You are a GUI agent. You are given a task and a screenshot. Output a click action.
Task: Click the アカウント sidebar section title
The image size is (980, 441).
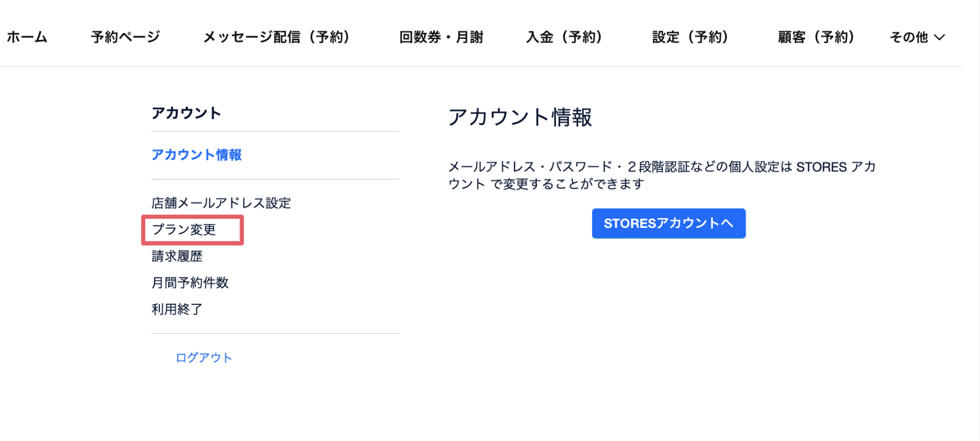tap(186, 113)
